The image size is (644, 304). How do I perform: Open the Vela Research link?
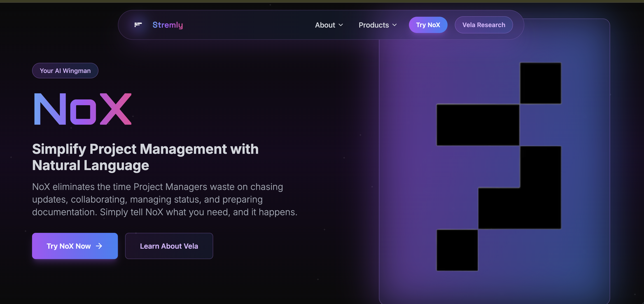[x=483, y=25]
